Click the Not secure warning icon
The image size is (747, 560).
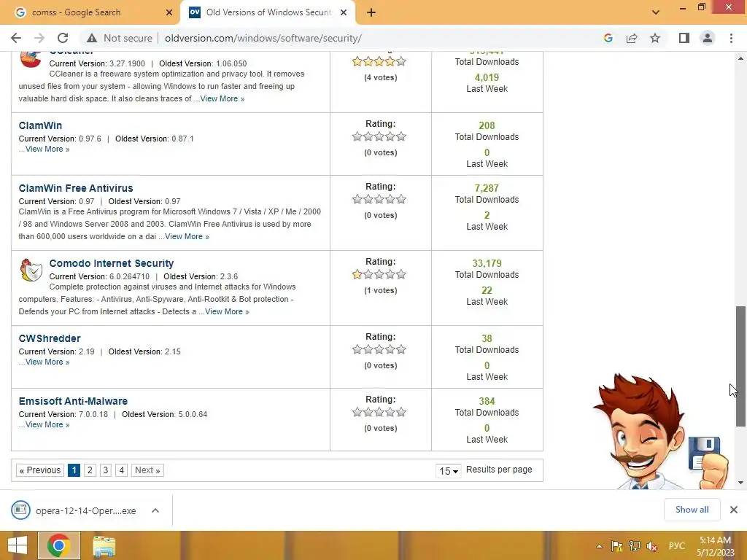click(x=92, y=38)
